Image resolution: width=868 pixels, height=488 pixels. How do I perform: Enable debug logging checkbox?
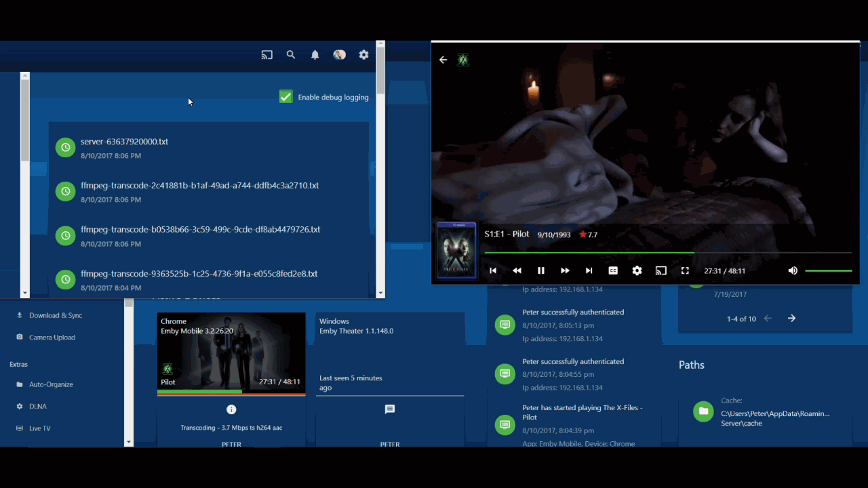click(285, 97)
